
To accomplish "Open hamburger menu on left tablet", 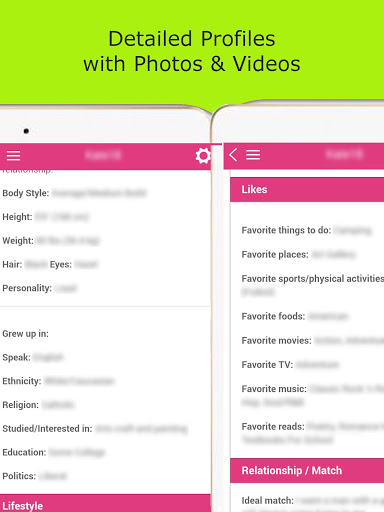I will pyautogui.click(x=13, y=156).
